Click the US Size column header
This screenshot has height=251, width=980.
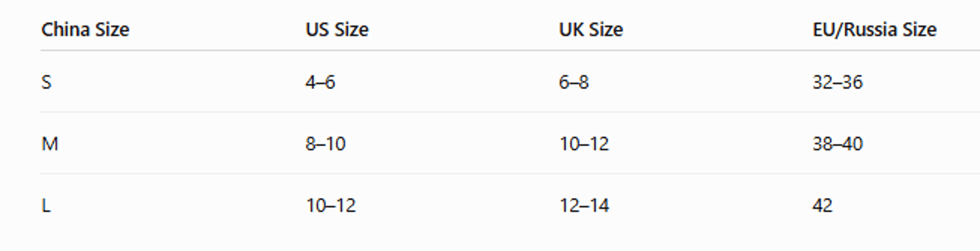[337, 30]
